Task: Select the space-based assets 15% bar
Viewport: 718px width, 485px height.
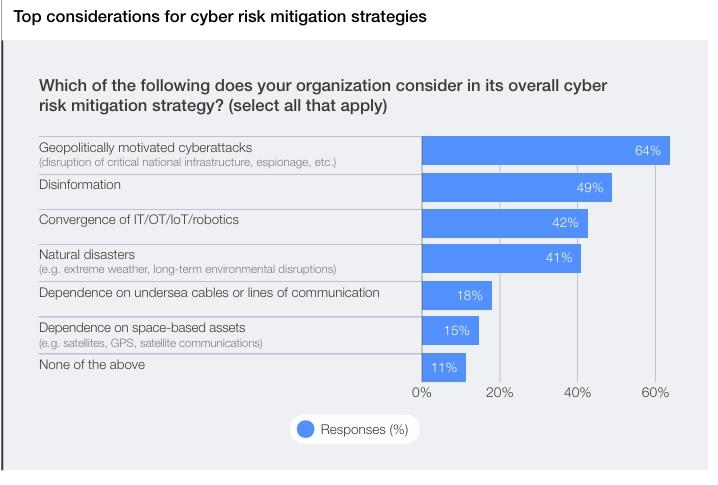Action: [x=450, y=331]
